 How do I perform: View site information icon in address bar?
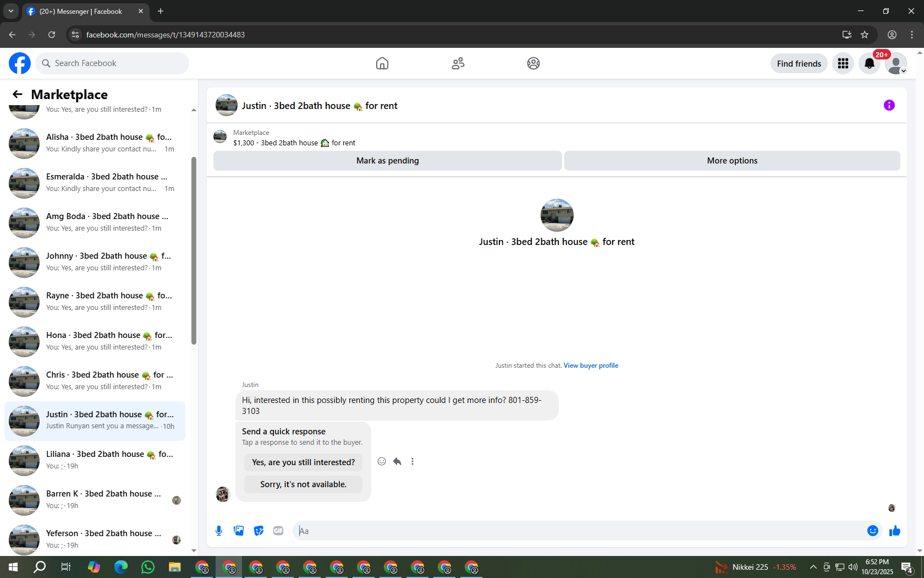(x=75, y=35)
